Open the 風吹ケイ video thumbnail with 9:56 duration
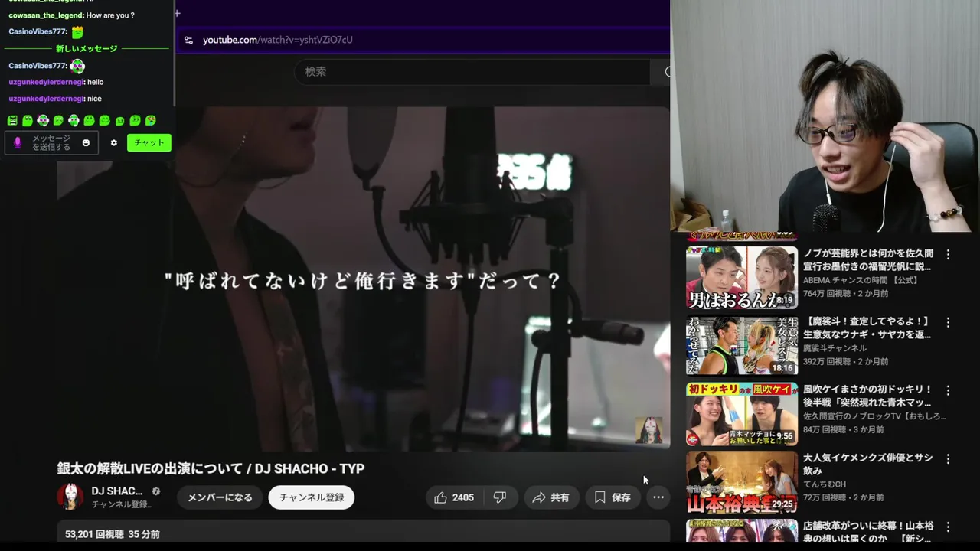980x551 pixels. pyautogui.click(x=741, y=413)
